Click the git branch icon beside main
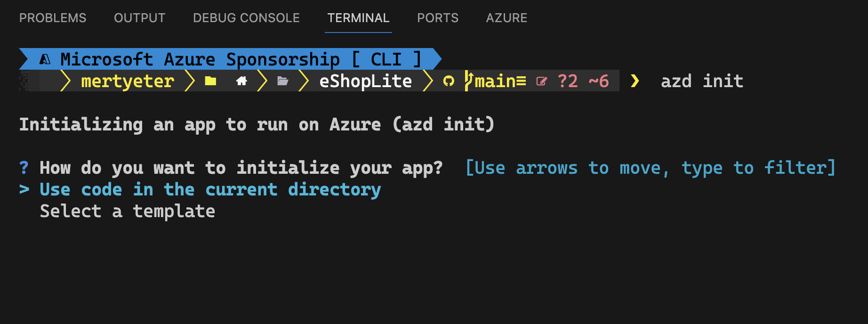 [x=469, y=81]
